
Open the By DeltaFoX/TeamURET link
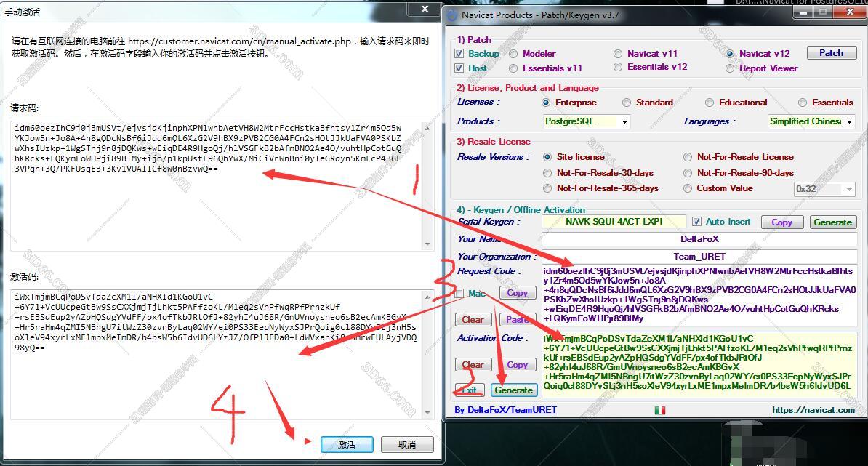click(505, 410)
